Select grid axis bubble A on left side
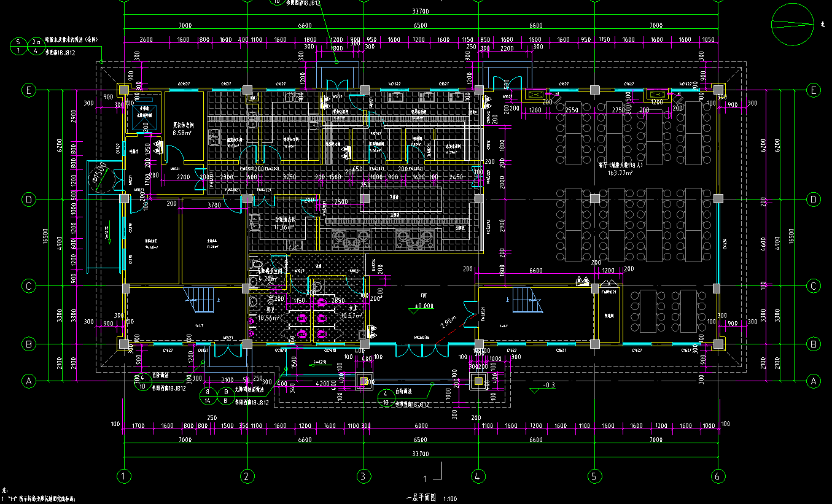The image size is (832, 504). click(28, 381)
